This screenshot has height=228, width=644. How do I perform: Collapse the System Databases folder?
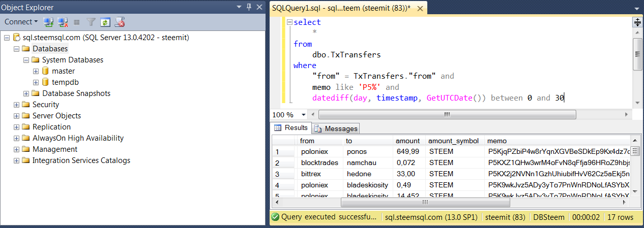[26, 60]
